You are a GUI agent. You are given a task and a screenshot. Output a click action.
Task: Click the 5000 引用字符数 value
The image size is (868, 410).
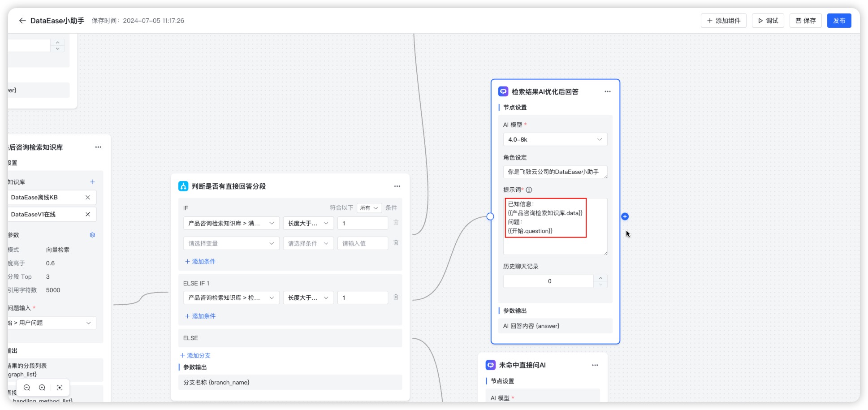click(x=53, y=290)
